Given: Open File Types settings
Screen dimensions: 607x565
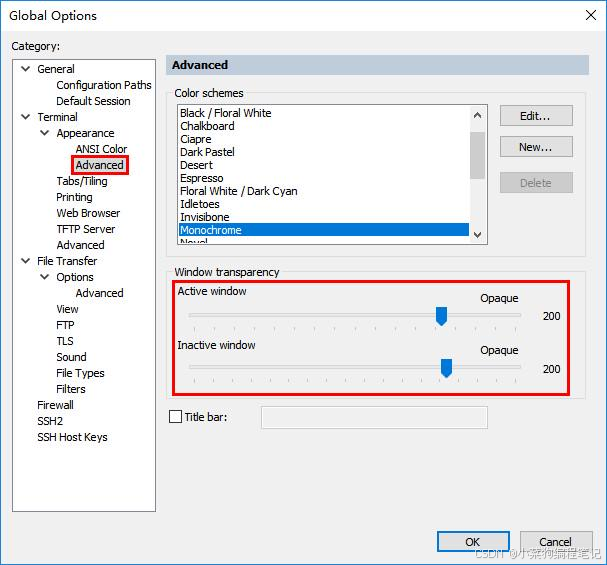Looking at the screenshot, I should (80, 373).
